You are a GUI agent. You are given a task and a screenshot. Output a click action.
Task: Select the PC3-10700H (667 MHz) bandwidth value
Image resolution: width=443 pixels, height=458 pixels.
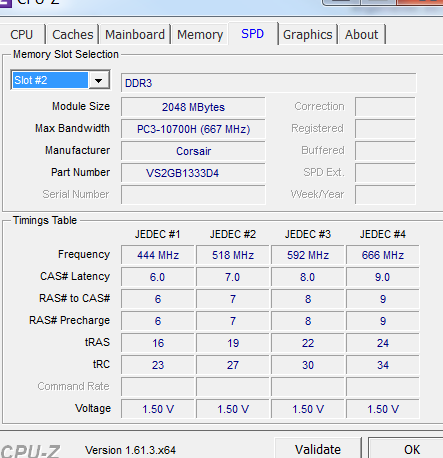[193, 129]
